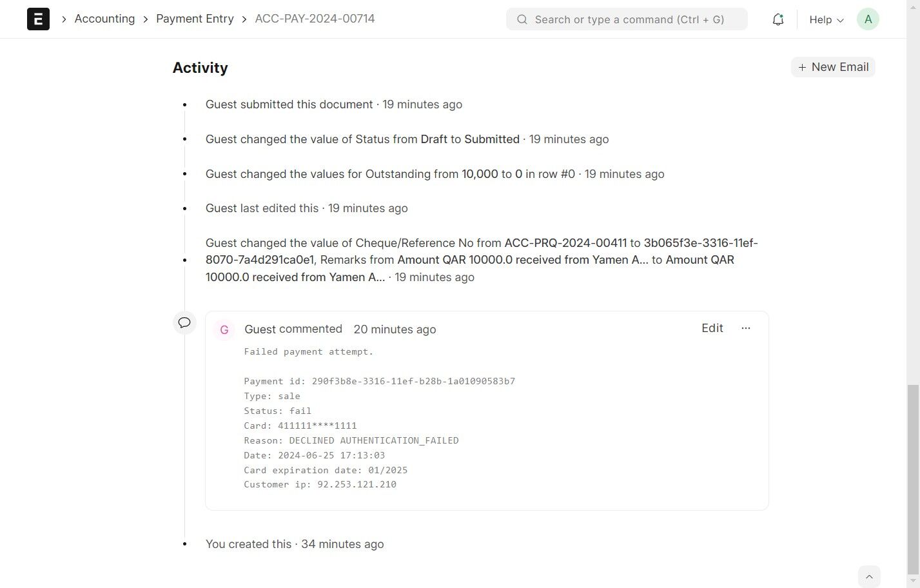The image size is (920, 588).
Task: Select ACC-PAY-2024-00714 breadcrumb item
Action: 315,19
